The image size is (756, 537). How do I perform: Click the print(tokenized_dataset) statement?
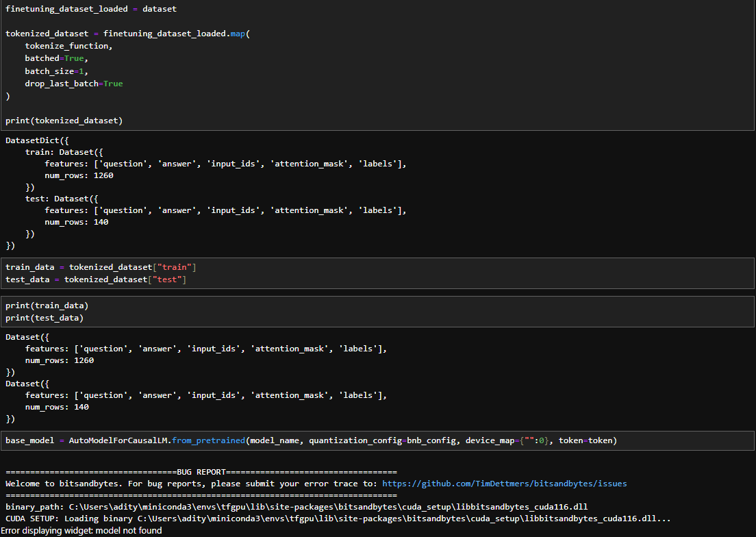64,121
